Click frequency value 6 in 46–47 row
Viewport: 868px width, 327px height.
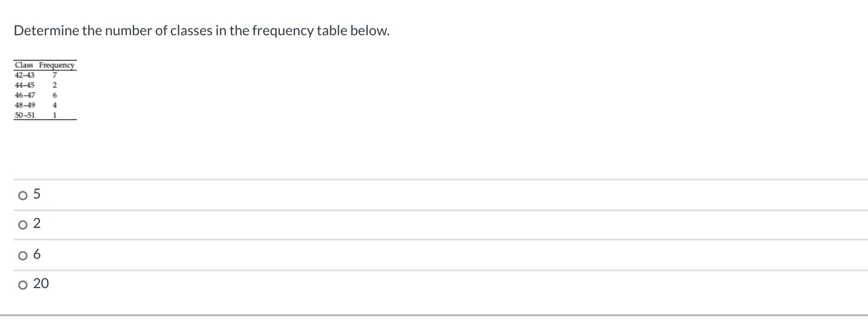(55, 95)
